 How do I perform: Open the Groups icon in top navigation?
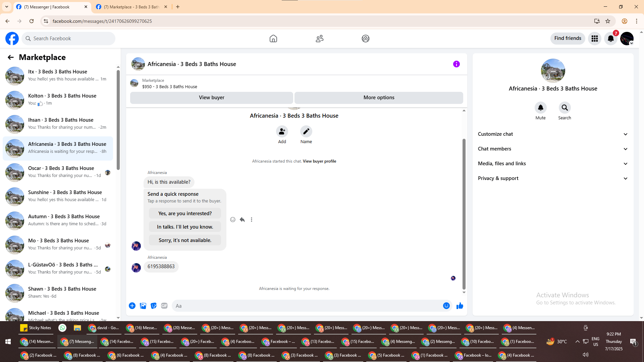point(366,39)
